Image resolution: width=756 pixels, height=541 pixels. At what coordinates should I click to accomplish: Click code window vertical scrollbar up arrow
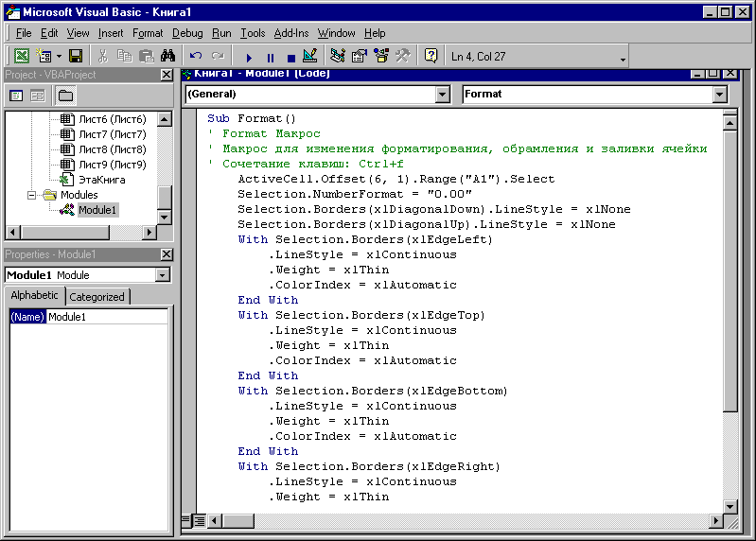(730, 124)
